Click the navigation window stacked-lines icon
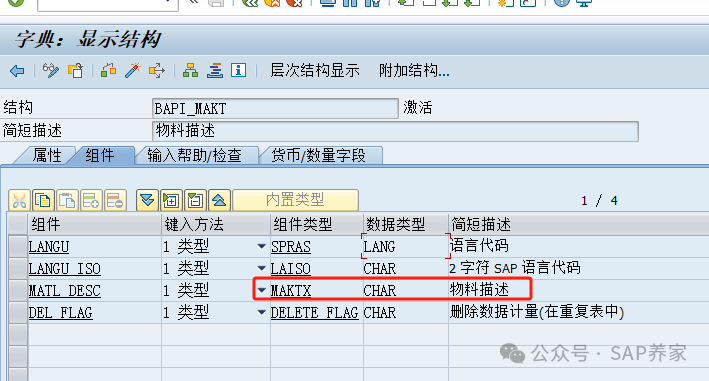709x381 pixels. pyautogui.click(x=215, y=71)
